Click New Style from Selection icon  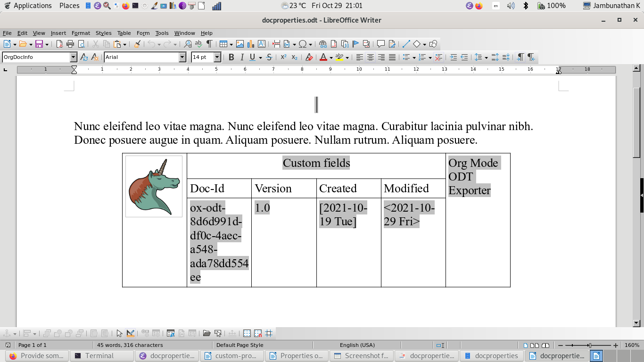[x=95, y=57]
